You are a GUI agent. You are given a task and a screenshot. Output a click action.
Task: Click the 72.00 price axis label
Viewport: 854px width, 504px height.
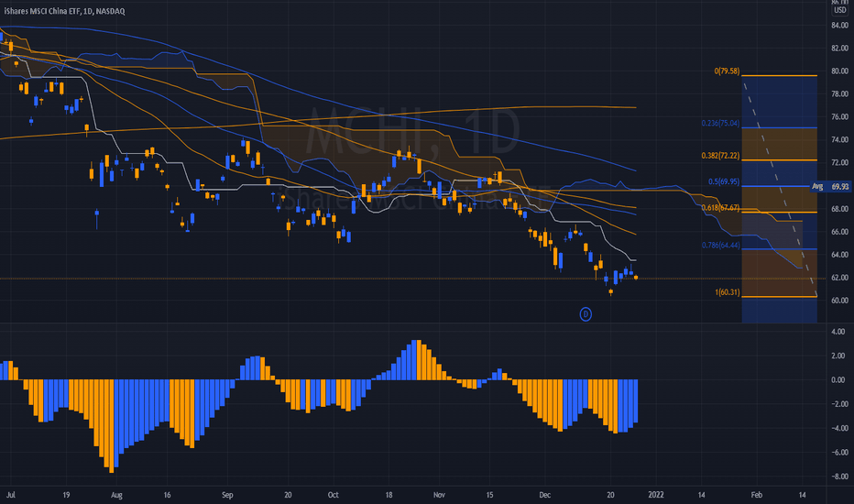point(840,162)
